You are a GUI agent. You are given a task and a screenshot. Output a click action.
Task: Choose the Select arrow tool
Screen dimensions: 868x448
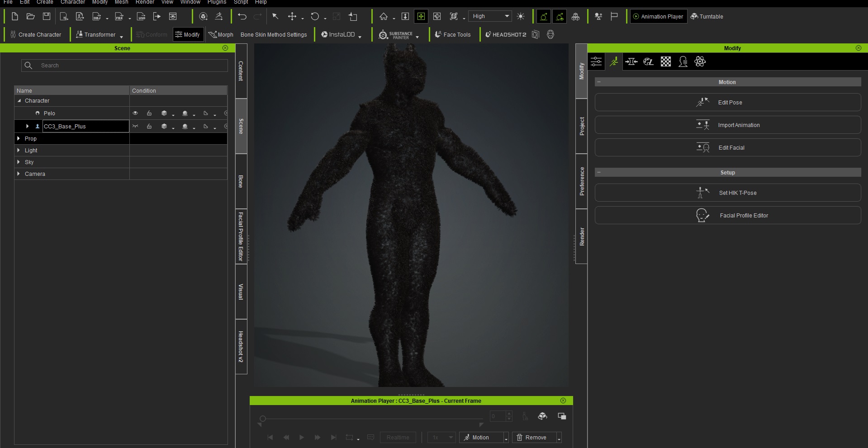pyautogui.click(x=275, y=17)
